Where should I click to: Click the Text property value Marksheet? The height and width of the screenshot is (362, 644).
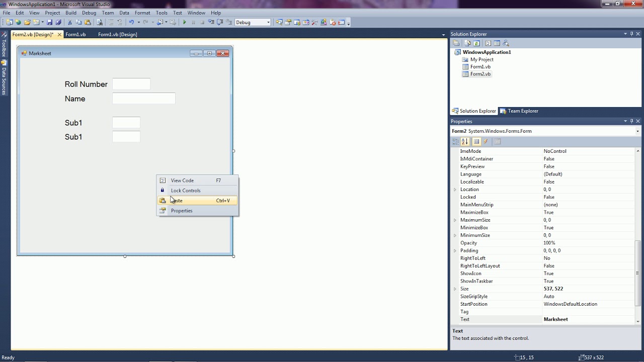588,319
